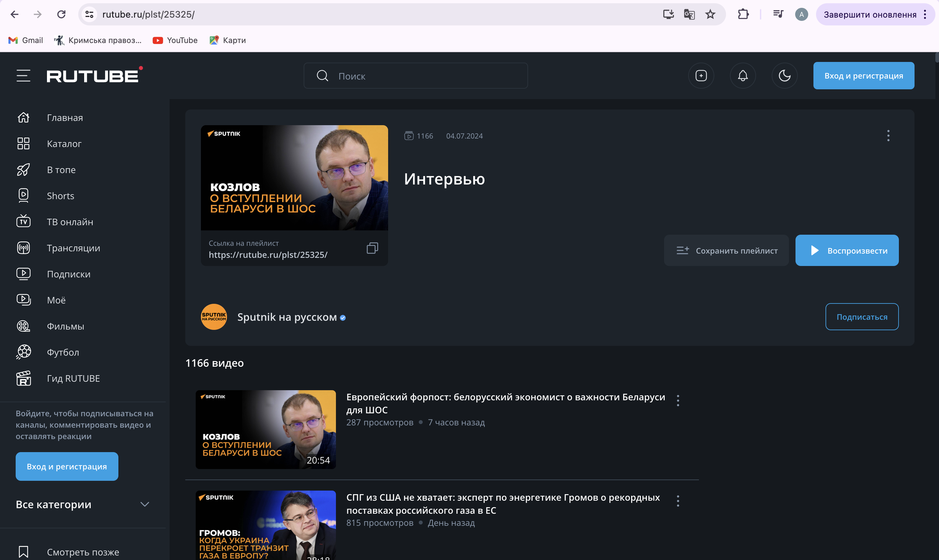Click the install app icon in address bar
Viewport: 939px width, 560px height.
click(668, 14)
